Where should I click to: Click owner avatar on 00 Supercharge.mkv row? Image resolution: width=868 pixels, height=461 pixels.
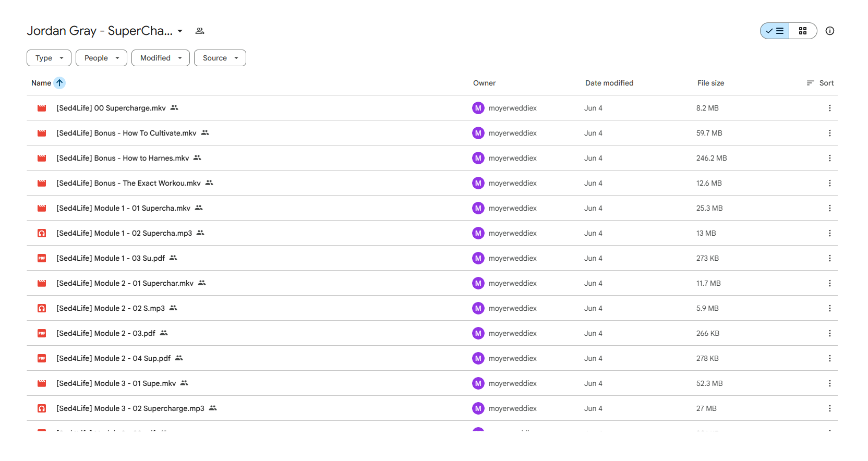(478, 108)
